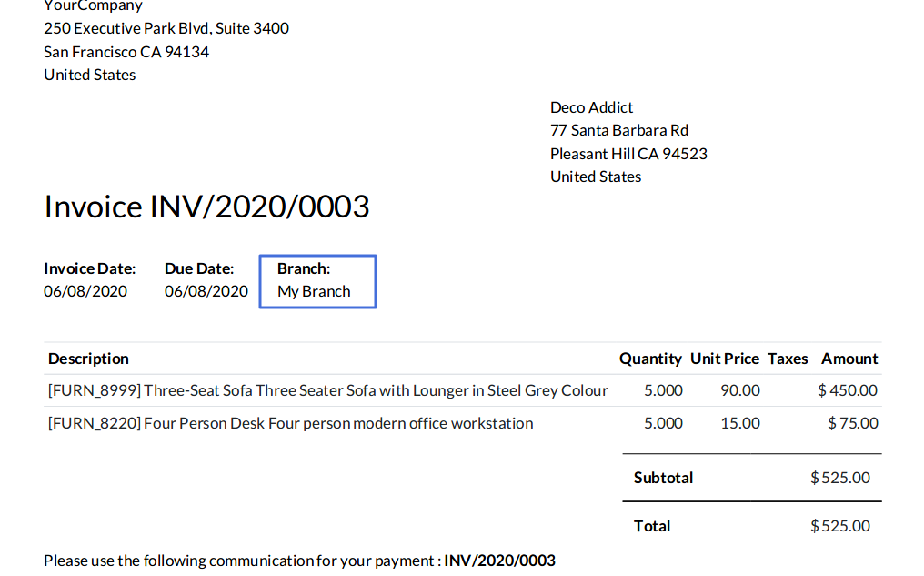Click the Due Date label
Viewport: 924px width, 576px height.
[199, 268]
